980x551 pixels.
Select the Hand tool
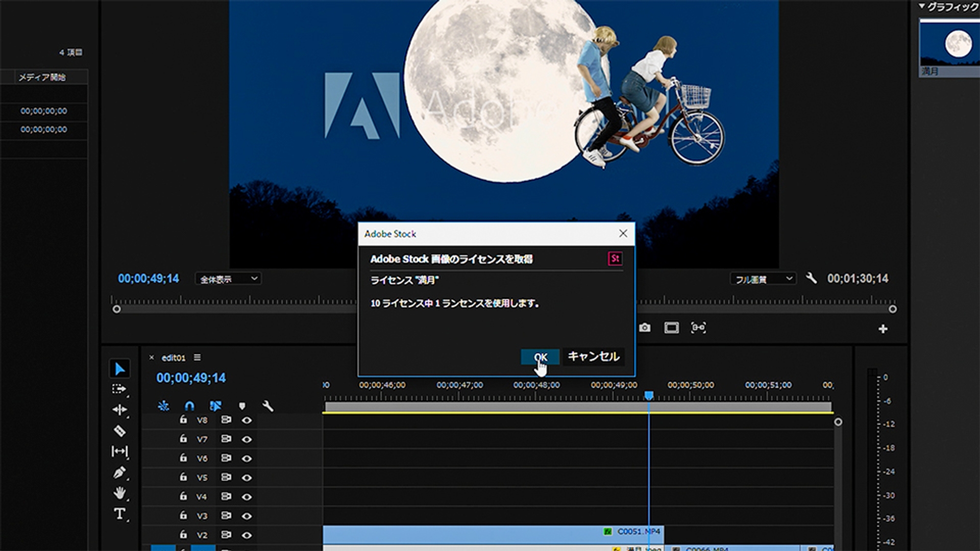pyautogui.click(x=119, y=493)
